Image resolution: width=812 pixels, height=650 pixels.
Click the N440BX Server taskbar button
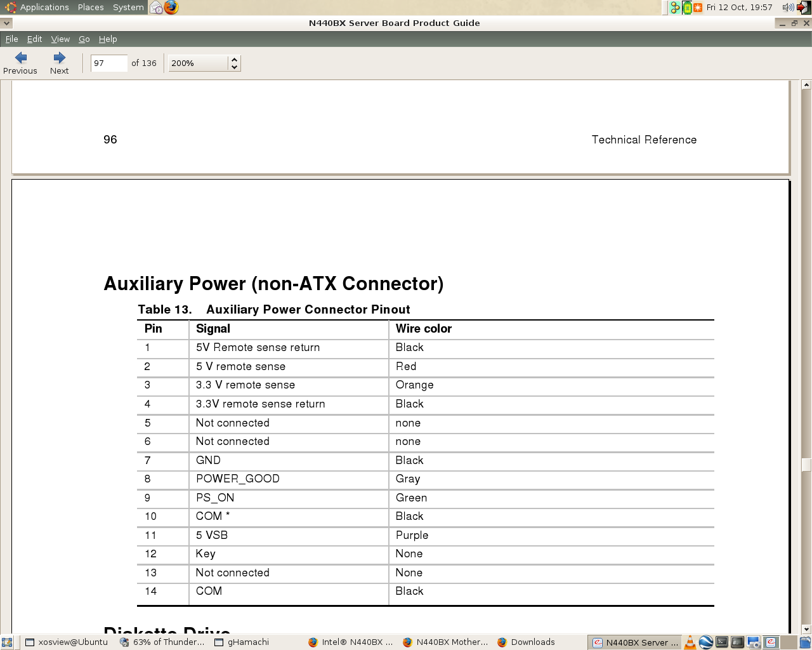click(x=635, y=642)
